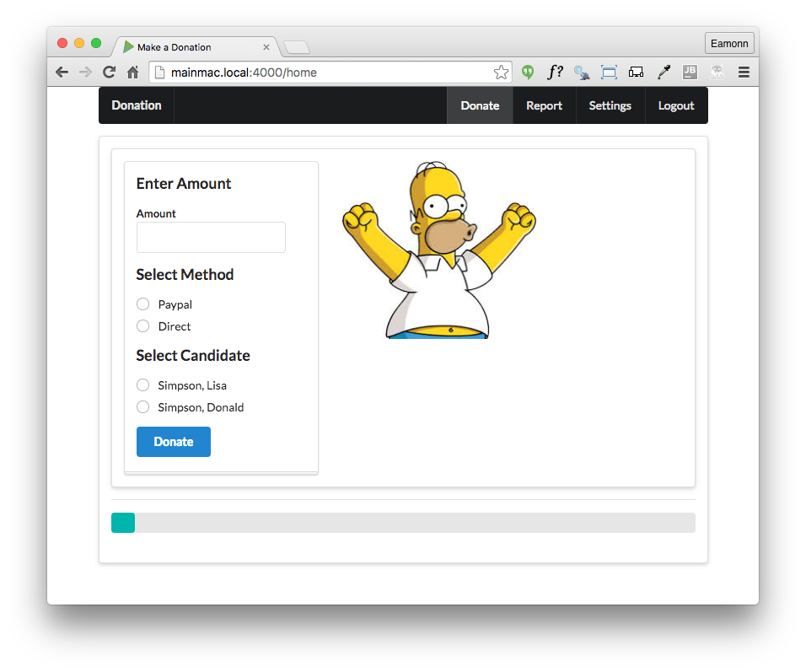This screenshot has width=806, height=672.
Task: Select the Paypal payment method
Action: click(143, 304)
